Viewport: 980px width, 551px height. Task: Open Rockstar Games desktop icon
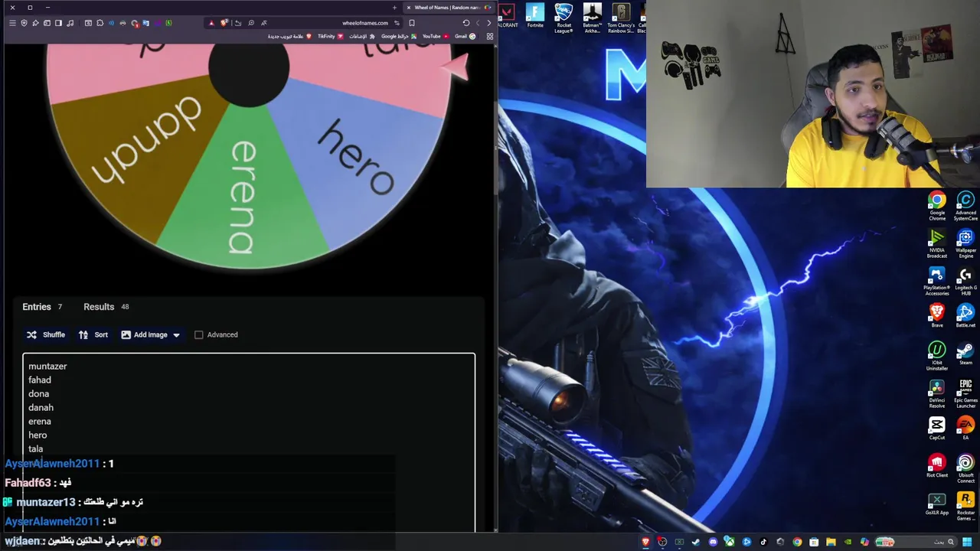pos(965,507)
